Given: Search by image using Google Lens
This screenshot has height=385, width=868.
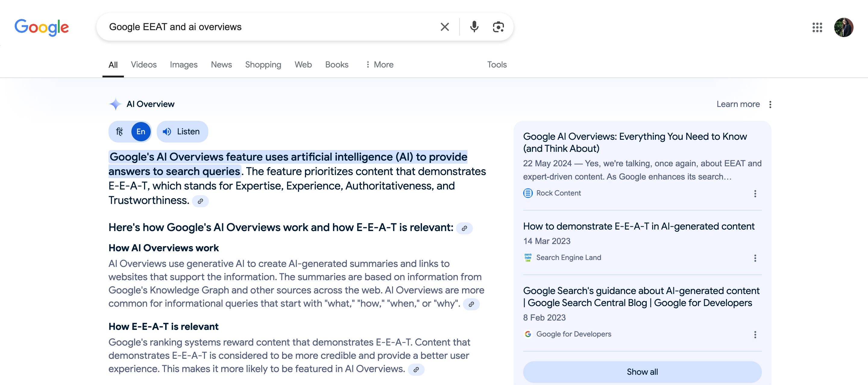Looking at the screenshot, I should click(x=498, y=27).
